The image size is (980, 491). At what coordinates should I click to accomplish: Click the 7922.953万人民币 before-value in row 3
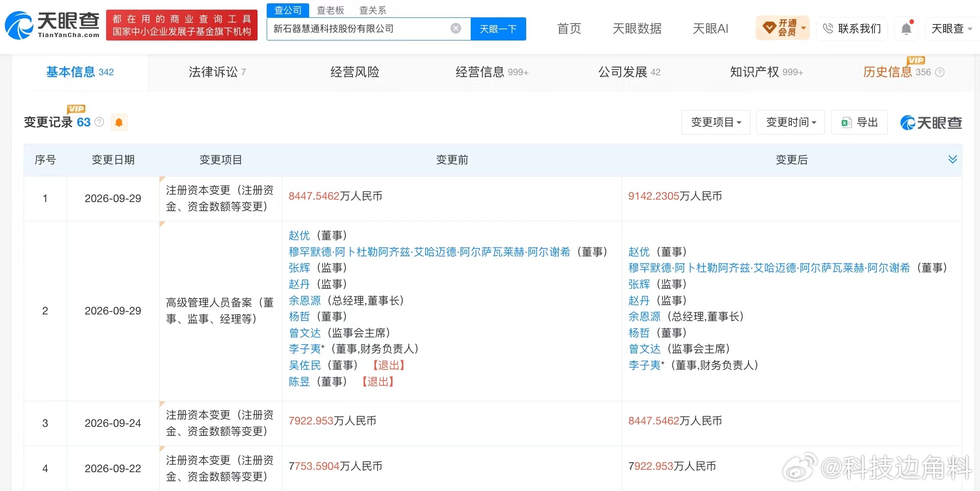click(x=332, y=421)
